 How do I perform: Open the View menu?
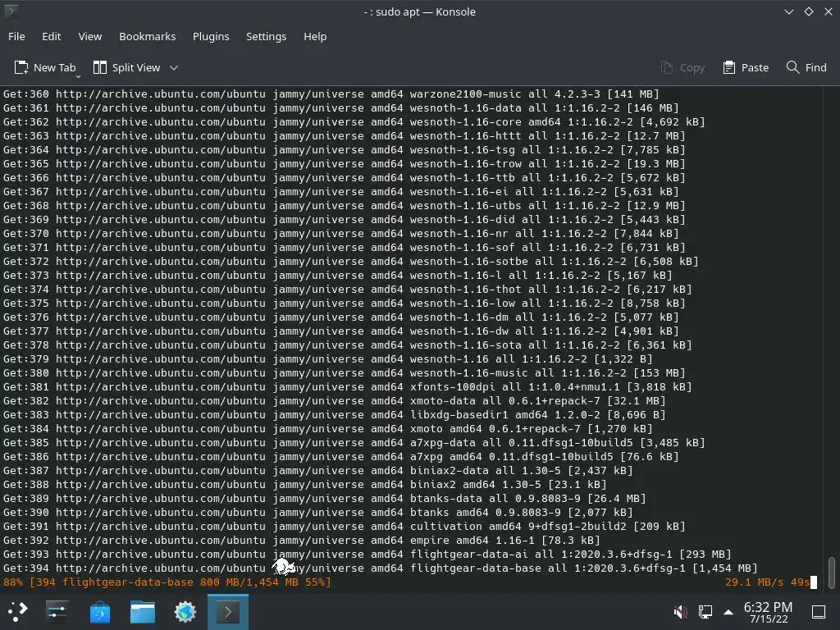pos(90,36)
